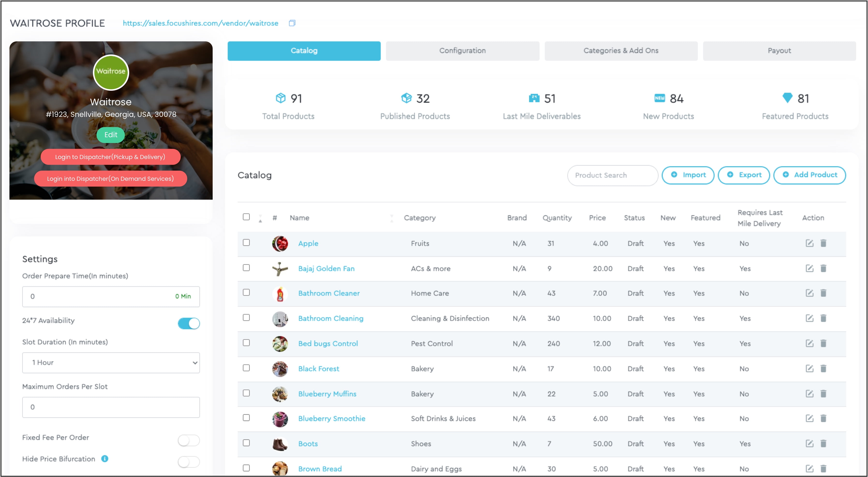Copy the vendor URL with copy icon
This screenshot has height=477, width=868.
292,23
